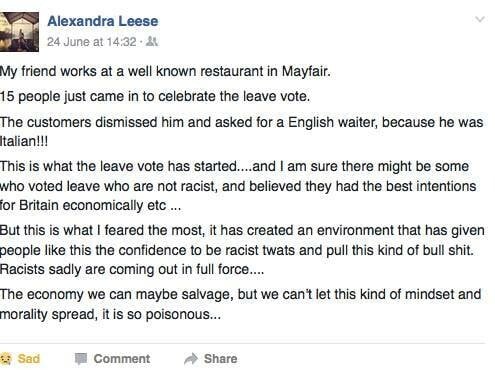This screenshot has height=370, width=495.
Task: Click paragraph starting 'The economy we can maybe salvage'
Action: click(240, 304)
